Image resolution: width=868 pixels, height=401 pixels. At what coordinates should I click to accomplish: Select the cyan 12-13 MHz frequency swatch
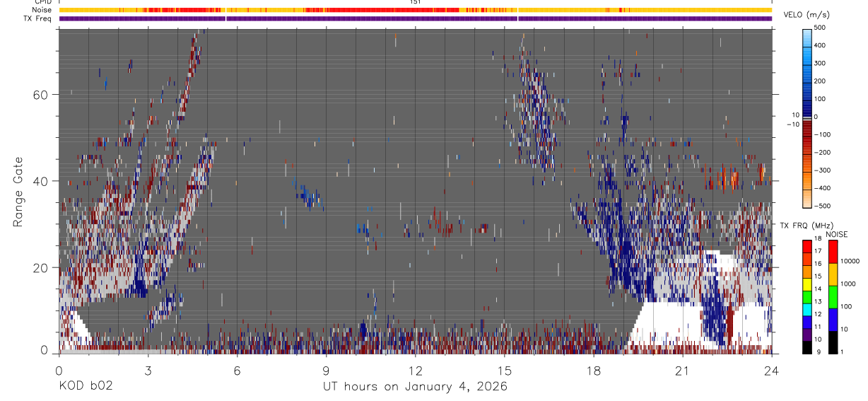point(807,308)
